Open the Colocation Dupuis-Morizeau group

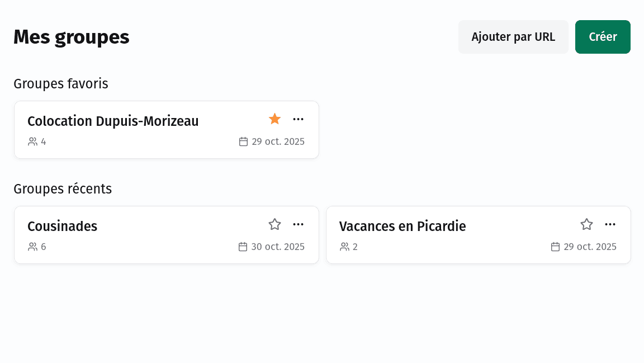pos(113,121)
